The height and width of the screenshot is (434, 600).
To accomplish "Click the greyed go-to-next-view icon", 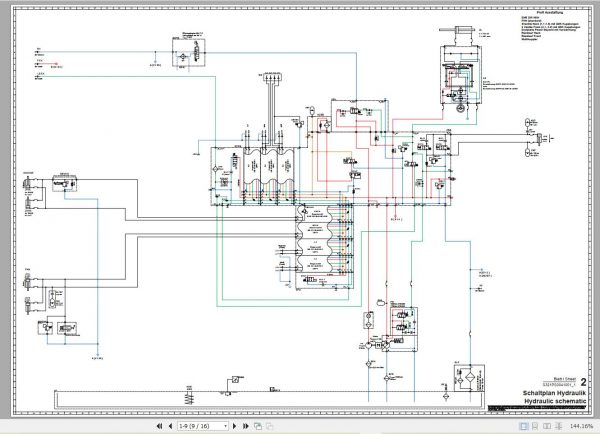I will pyautogui.click(x=269, y=426).
